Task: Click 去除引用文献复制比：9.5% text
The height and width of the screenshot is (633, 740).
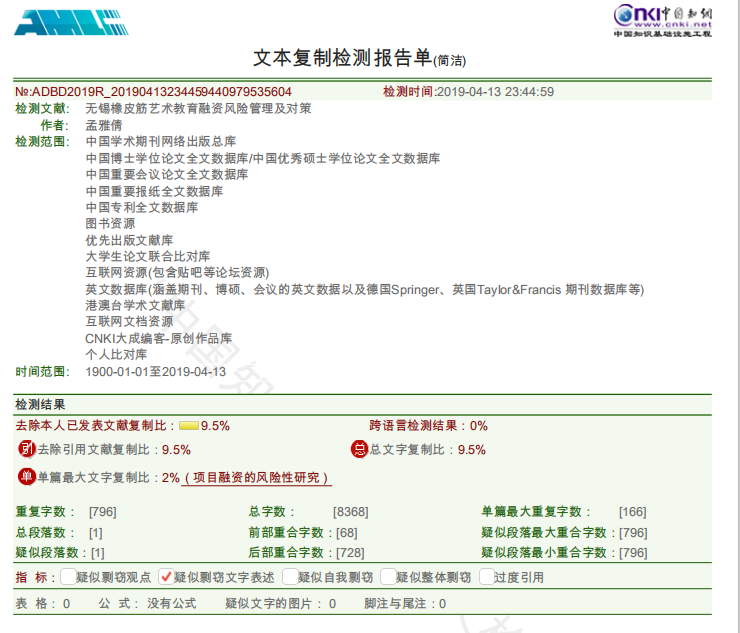Action: coord(114,449)
